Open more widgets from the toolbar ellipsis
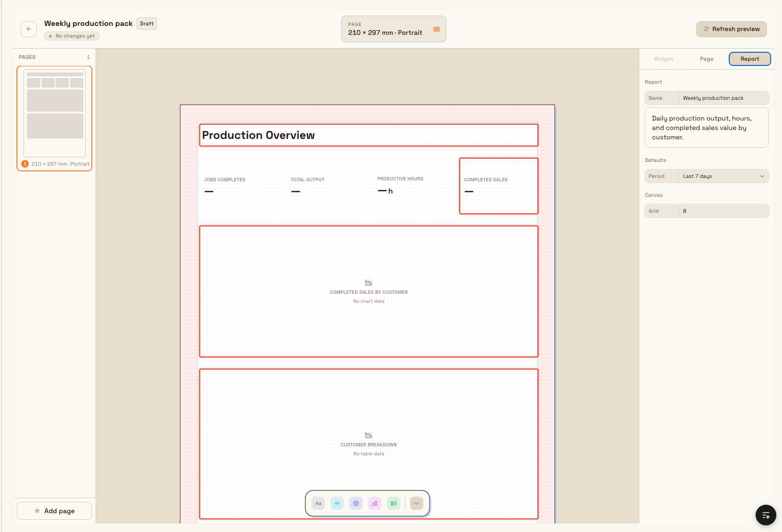Image resolution: width=782 pixels, height=532 pixels. [x=416, y=503]
